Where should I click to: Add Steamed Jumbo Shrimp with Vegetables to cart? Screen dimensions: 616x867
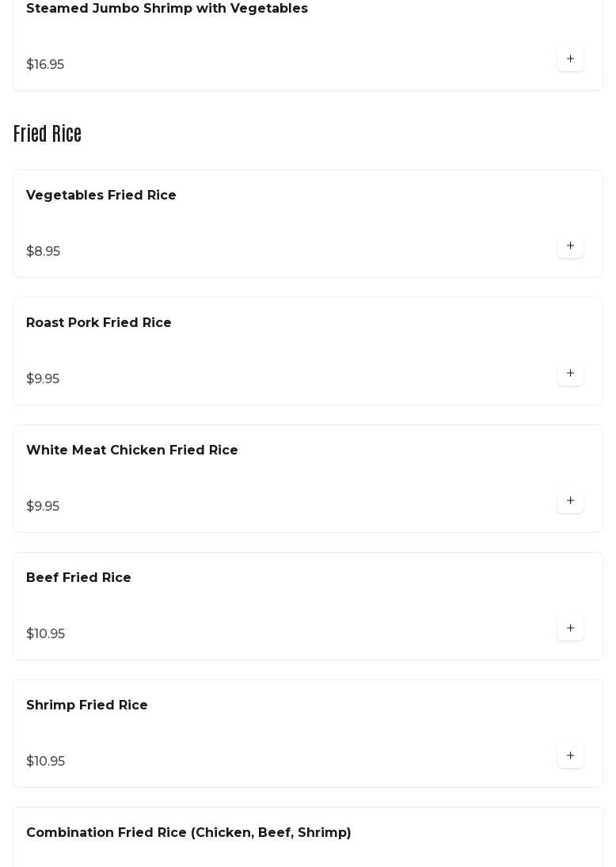tap(570, 59)
